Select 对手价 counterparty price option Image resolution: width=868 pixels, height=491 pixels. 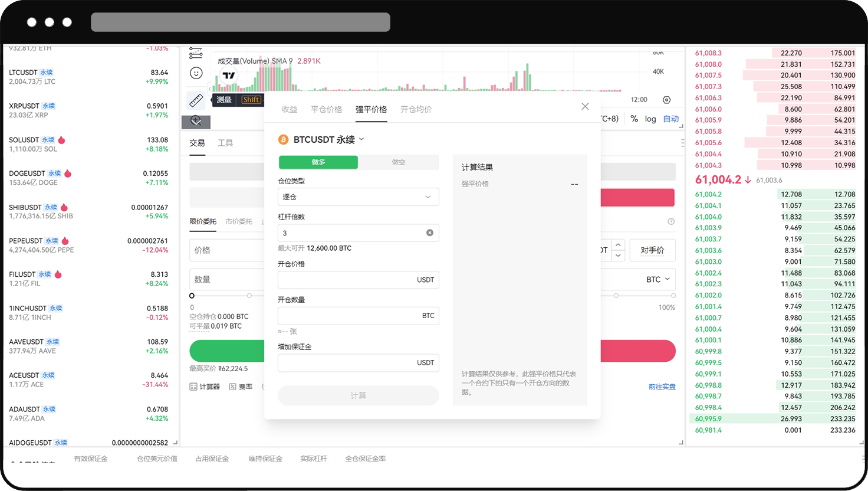[x=652, y=250]
